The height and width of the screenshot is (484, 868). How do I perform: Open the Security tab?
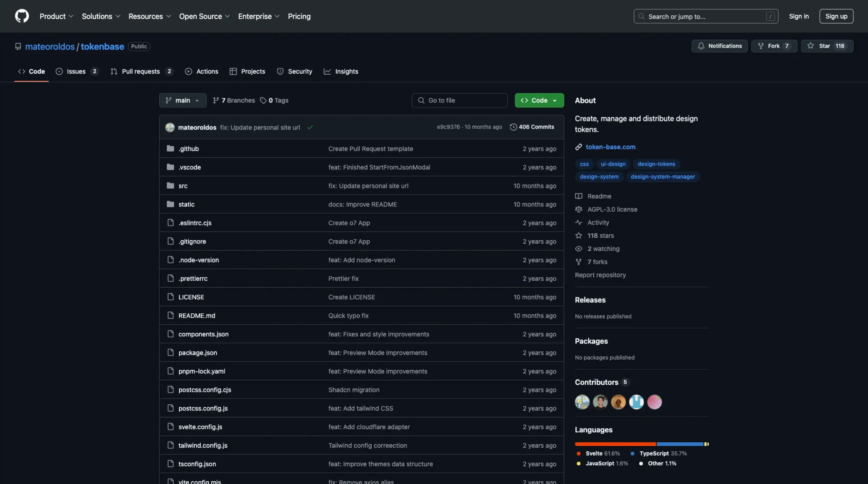pos(295,71)
